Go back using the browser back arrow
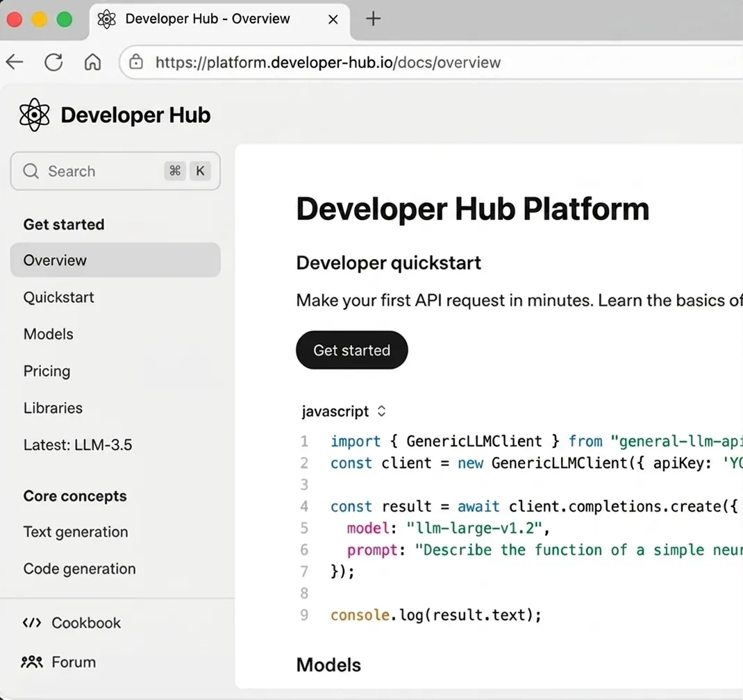 click(x=15, y=62)
